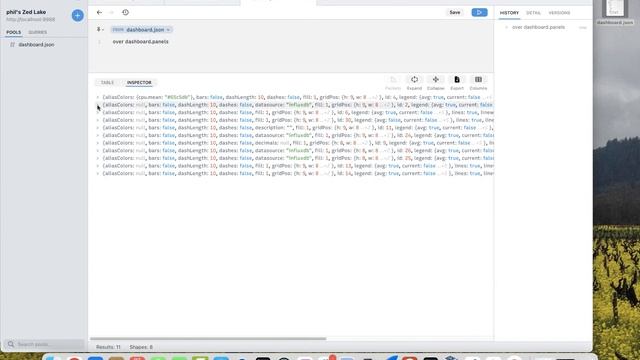Open the 'from dashboard.json' pool dropdown
The width and height of the screenshot is (640, 360).
tap(141, 30)
